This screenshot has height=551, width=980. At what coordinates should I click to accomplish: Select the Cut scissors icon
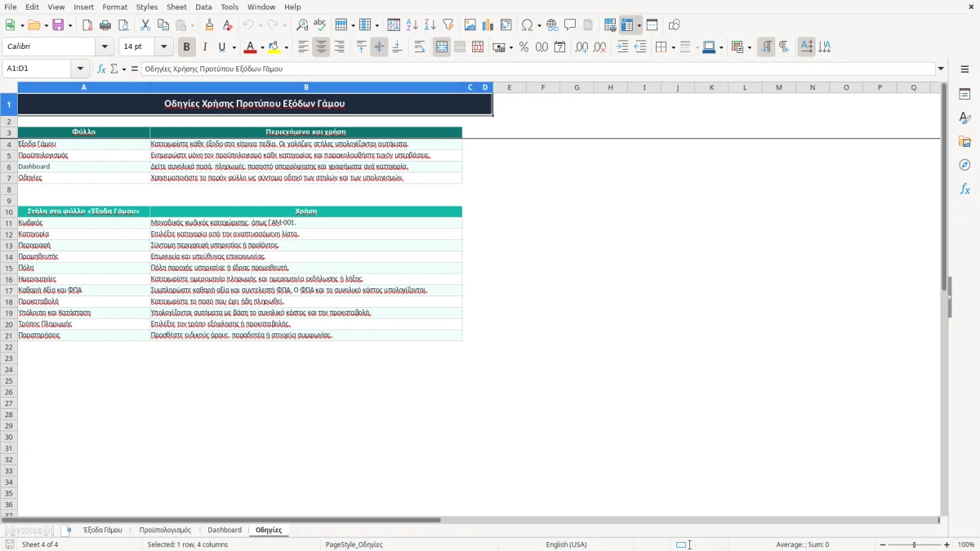click(x=145, y=25)
